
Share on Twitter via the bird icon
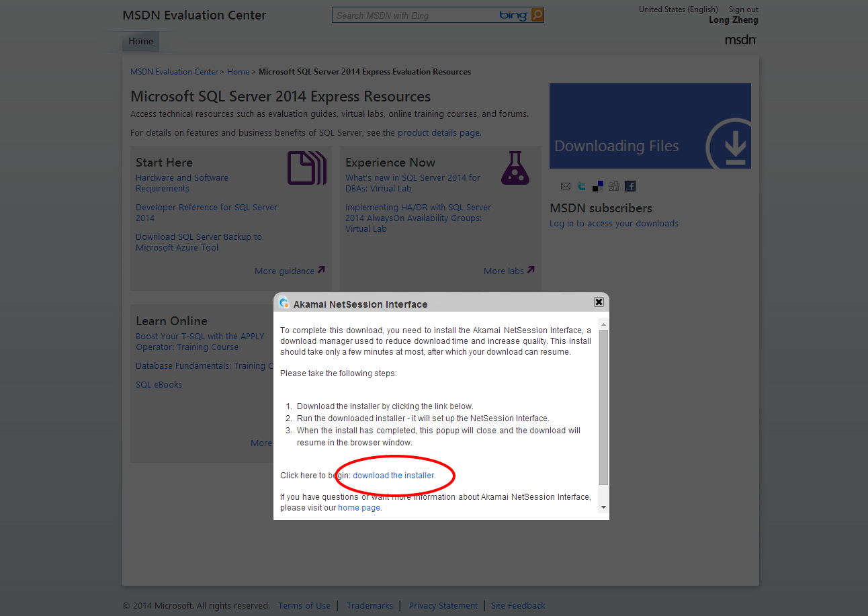pos(581,186)
